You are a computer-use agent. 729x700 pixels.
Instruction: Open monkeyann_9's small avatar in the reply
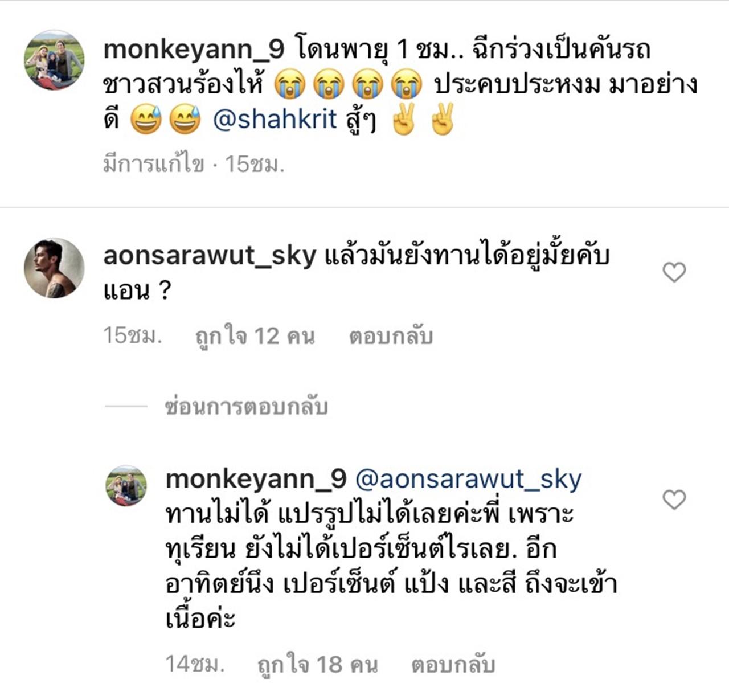126,485
